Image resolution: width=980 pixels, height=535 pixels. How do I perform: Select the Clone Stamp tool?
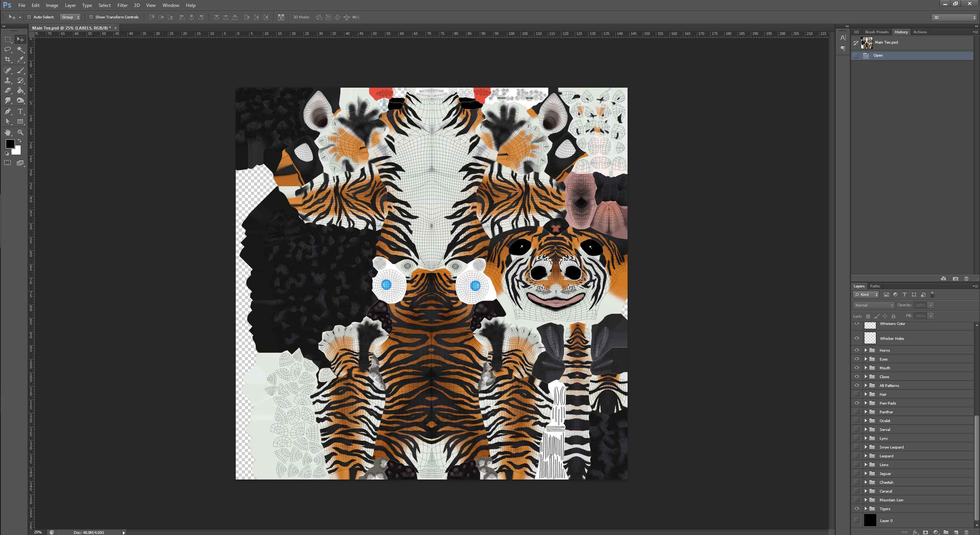[x=8, y=80]
